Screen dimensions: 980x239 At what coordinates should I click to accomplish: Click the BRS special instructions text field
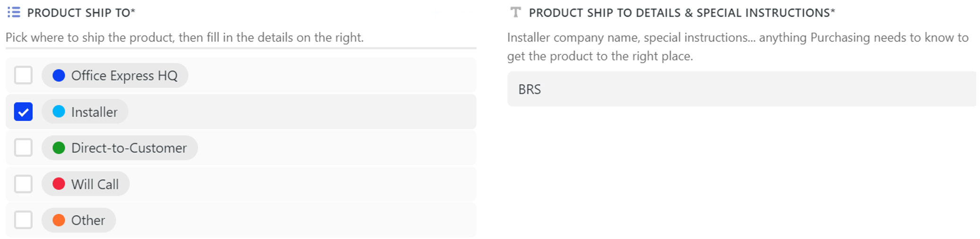pos(742,89)
